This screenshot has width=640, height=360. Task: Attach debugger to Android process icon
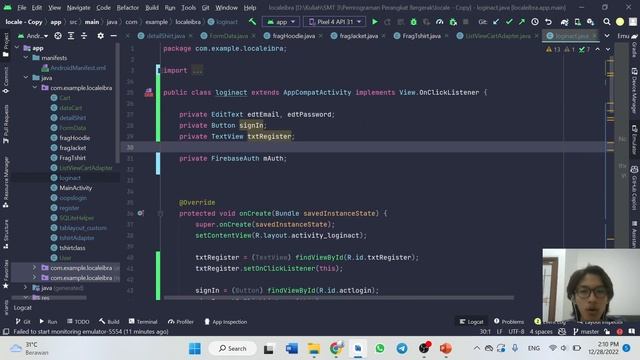pyautogui.click(x=453, y=22)
